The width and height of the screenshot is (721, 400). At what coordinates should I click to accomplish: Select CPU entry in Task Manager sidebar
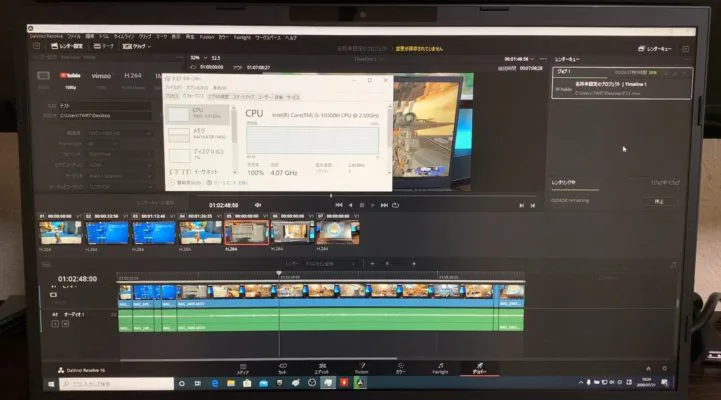coord(198,114)
